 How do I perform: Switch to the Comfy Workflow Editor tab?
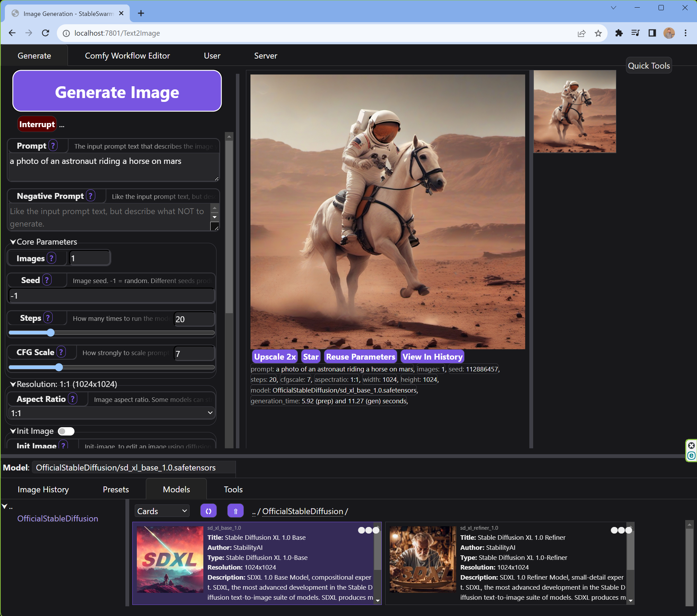click(x=127, y=55)
